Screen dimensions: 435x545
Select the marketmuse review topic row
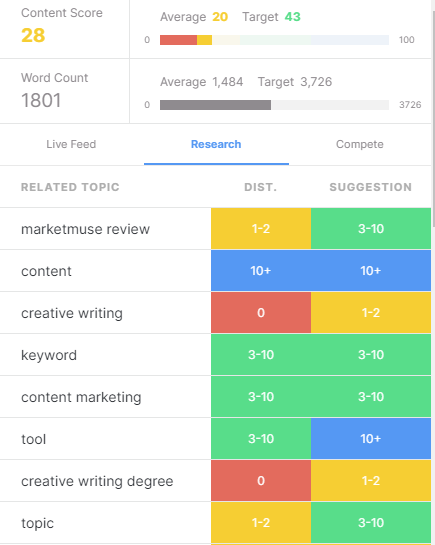215,229
